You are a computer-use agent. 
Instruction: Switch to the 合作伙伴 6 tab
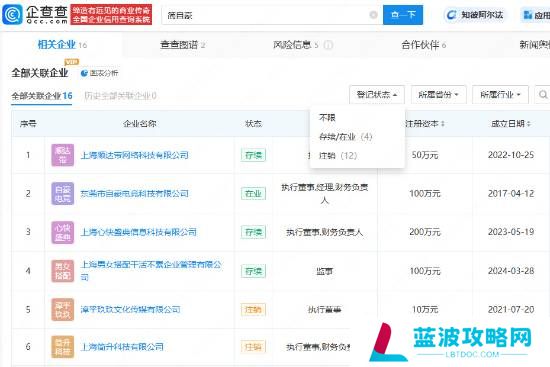[x=423, y=45]
